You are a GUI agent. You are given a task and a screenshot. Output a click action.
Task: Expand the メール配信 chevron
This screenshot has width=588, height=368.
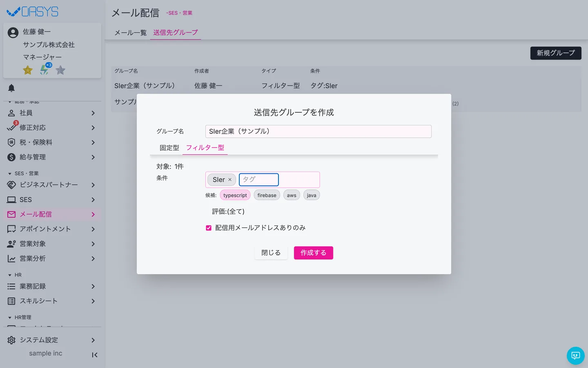93,214
